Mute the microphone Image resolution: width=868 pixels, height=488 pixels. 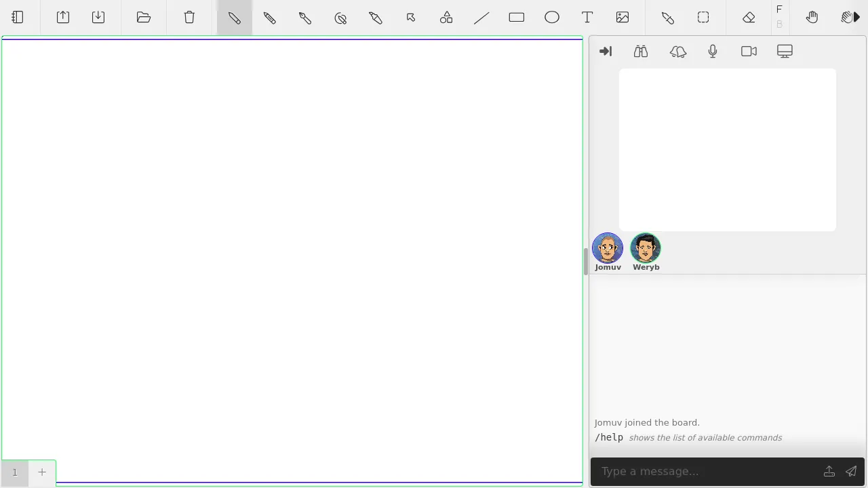click(x=713, y=51)
